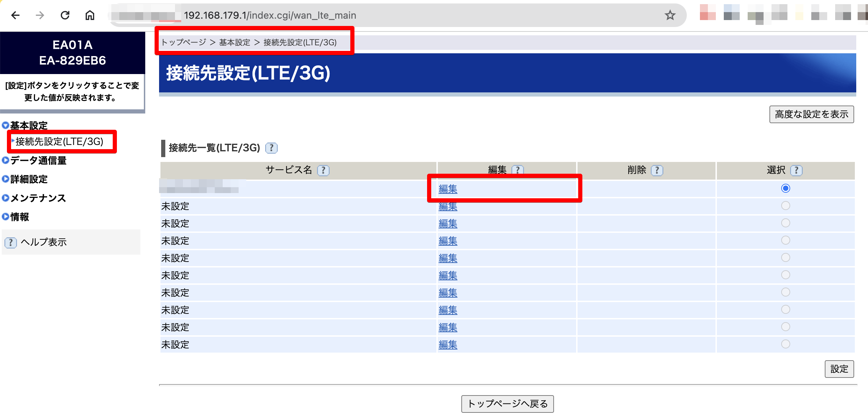This screenshot has width=868, height=418.
Task: Click the question mark icon beside ヘルプ表示
Action: point(11,243)
